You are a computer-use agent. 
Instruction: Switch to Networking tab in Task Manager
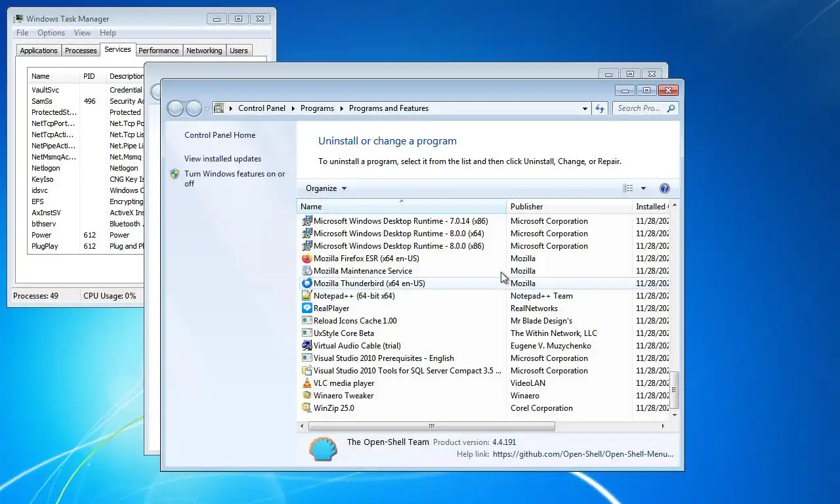(204, 51)
